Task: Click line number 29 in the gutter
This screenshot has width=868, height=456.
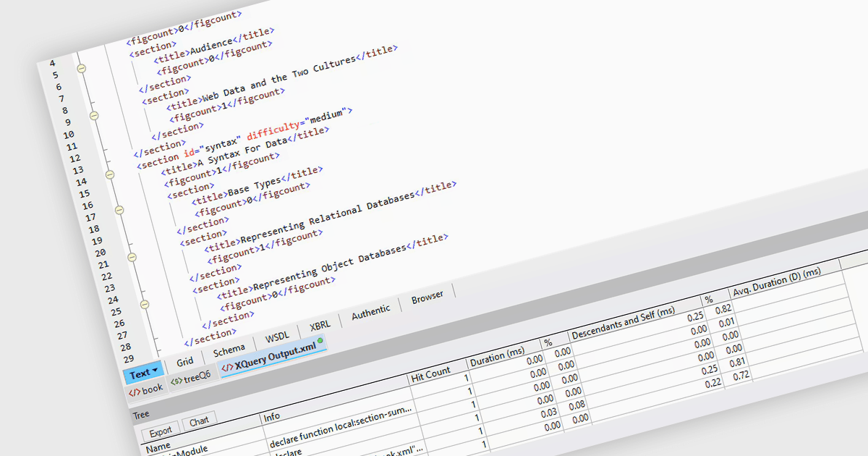Action: tap(127, 360)
